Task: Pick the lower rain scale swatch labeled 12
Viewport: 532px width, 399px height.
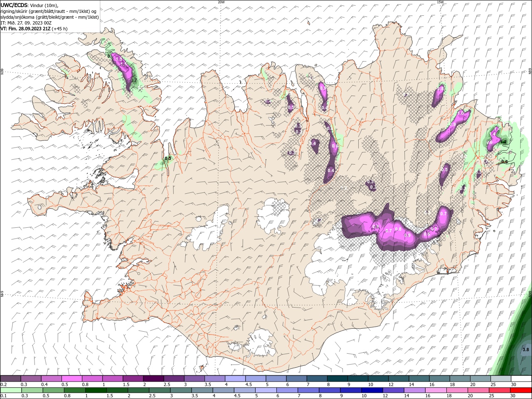Action: click(x=393, y=390)
